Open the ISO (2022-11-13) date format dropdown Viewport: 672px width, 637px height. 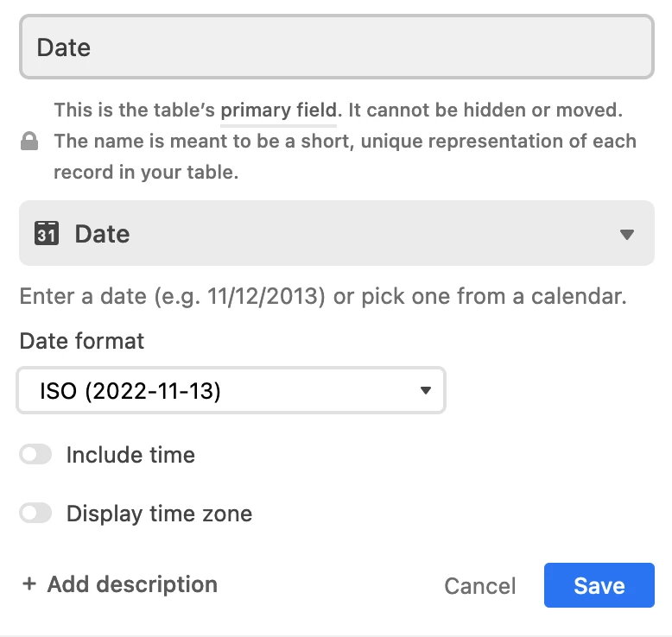coord(231,390)
